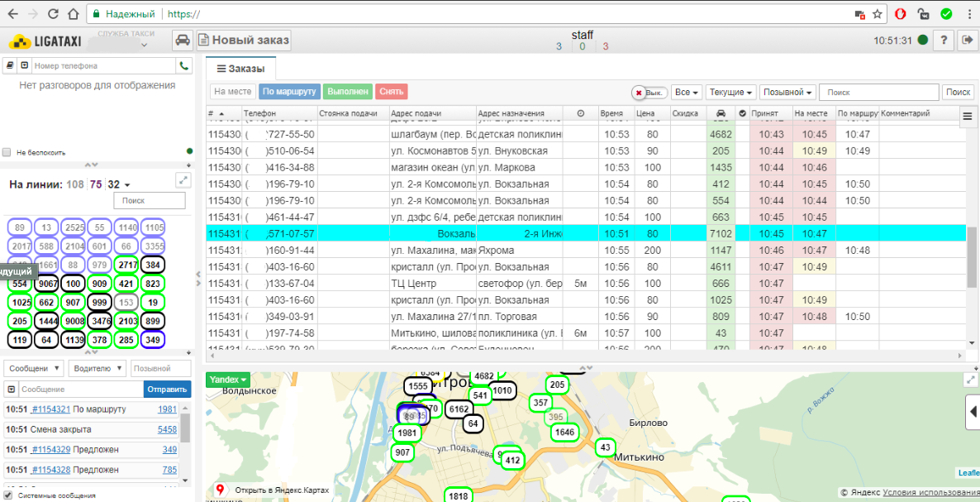
Task: Open order link #1154321 in messages
Action: point(50,409)
